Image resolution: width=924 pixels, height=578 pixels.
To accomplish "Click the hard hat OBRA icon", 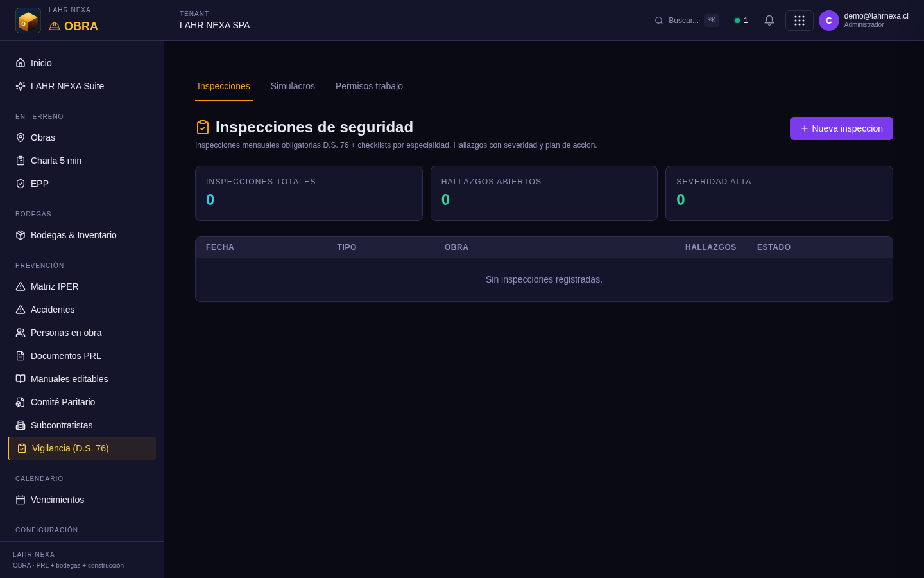I will (55, 26).
